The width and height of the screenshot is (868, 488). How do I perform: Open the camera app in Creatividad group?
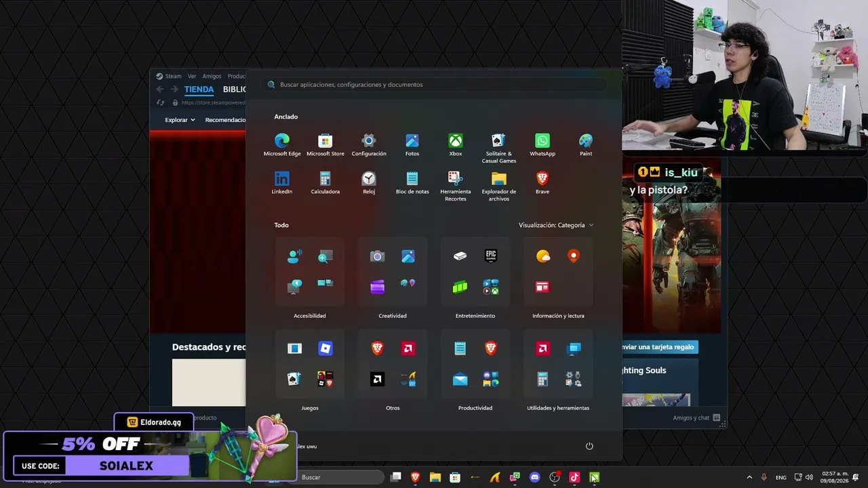pyautogui.click(x=377, y=256)
